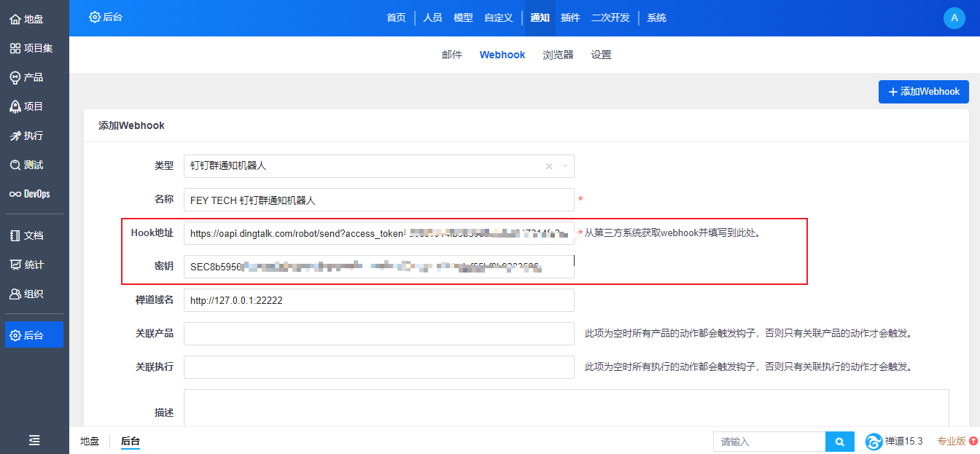This screenshot has width=980, height=454.
Task: Switch to the 浏览器 tab
Action: click(x=558, y=55)
